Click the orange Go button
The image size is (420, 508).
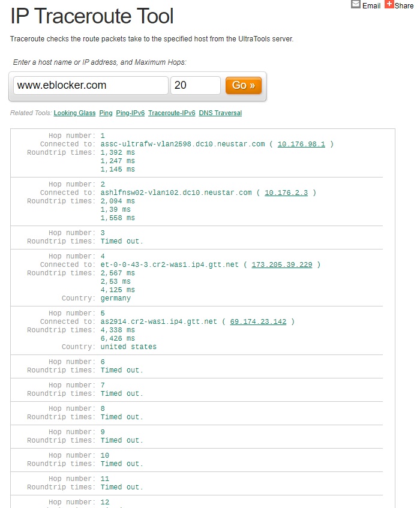pyautogui.click(x=244, y=85)
